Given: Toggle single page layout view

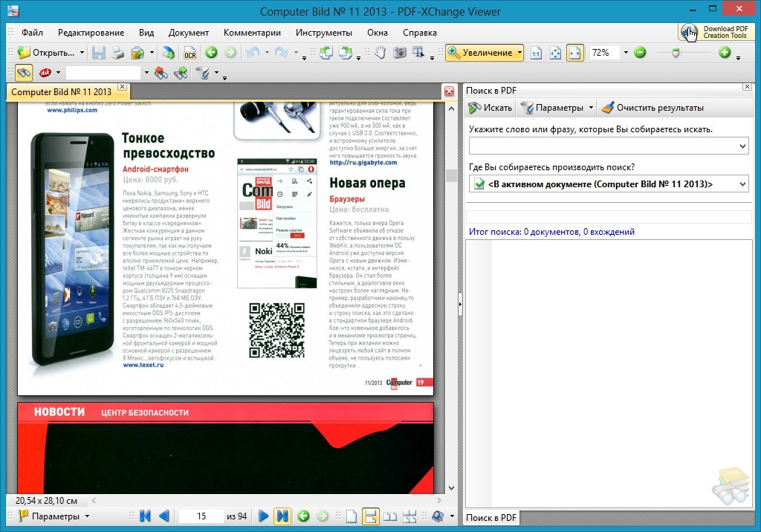Looking at the screenshot, I should [x=352, y=516].
